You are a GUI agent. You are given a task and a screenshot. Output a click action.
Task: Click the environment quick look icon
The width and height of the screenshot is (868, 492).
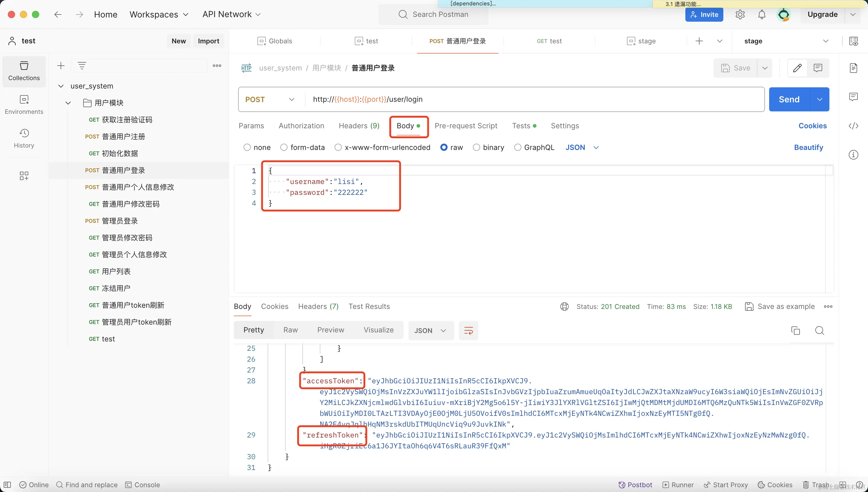coord(853,41)
